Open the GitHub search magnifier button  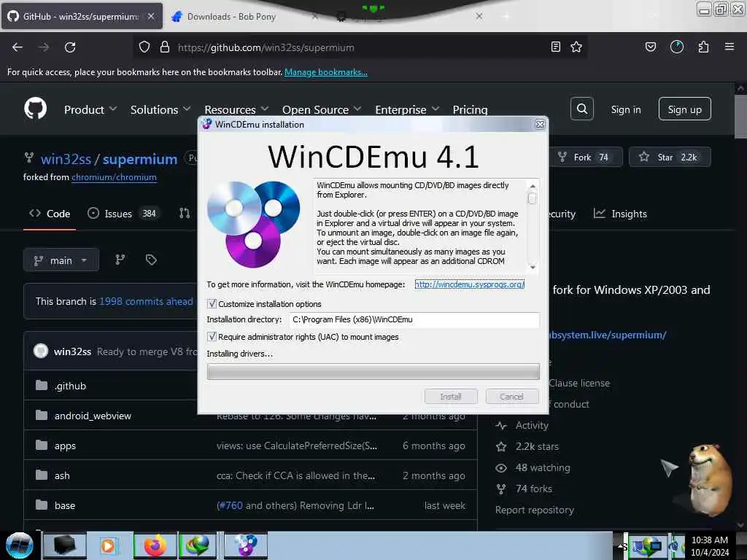581,109
